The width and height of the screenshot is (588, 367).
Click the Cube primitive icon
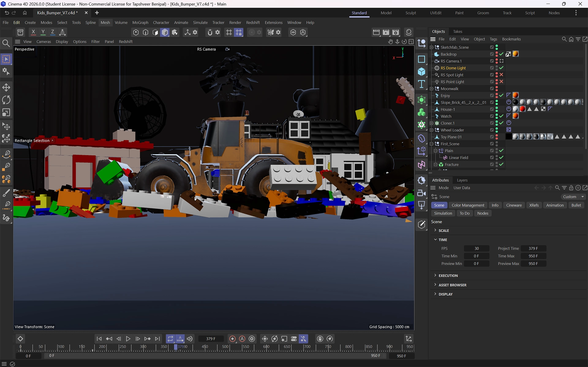421,72
